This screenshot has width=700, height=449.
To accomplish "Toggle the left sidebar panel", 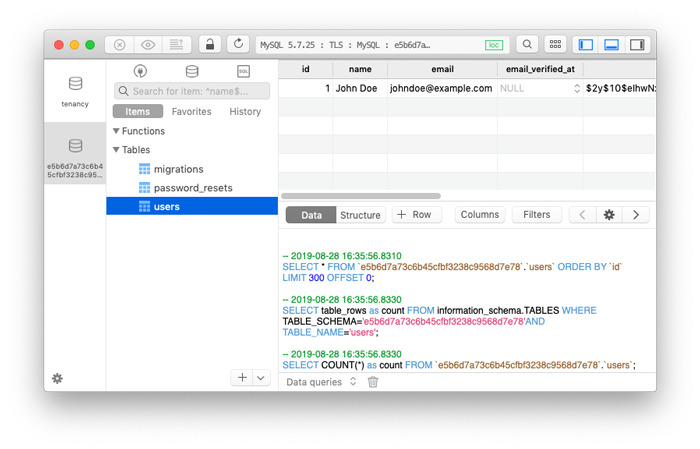I will click(586, 45).
